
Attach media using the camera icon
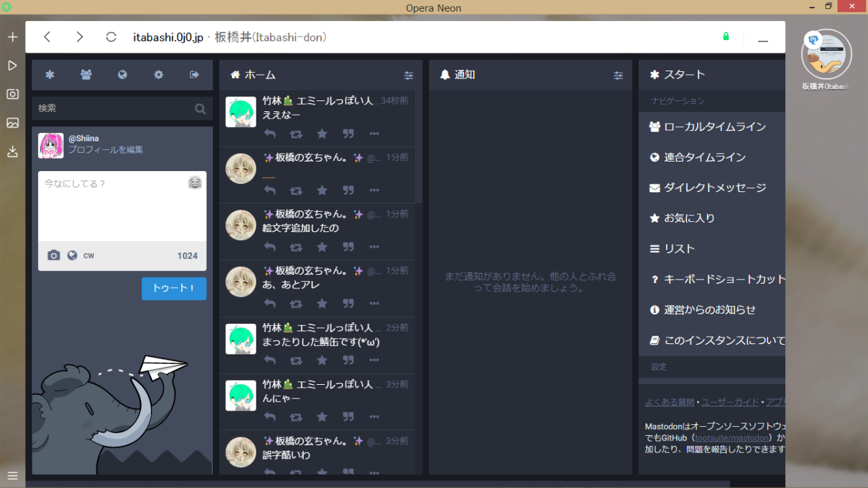(x=54, y=255)
